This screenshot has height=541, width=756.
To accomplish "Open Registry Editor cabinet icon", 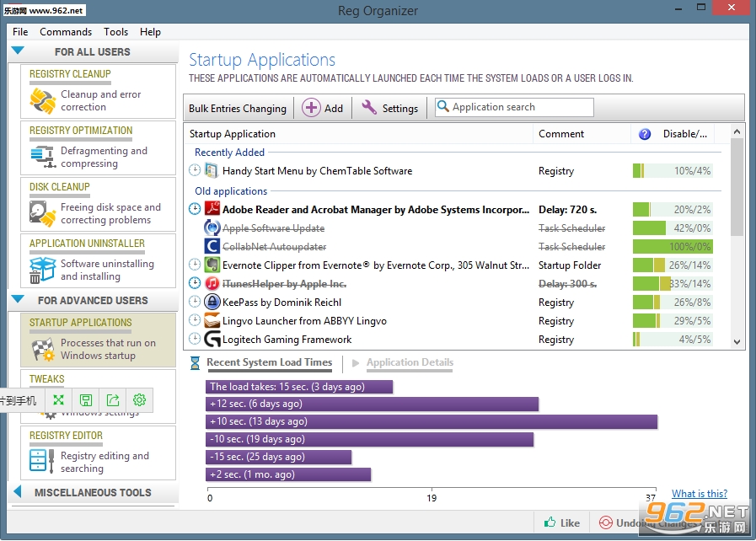I will [x=41, y=460].
